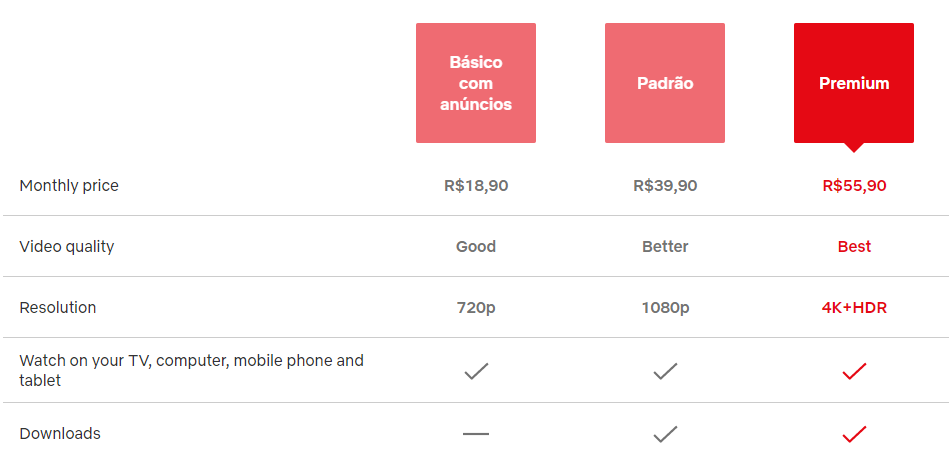Choose the Padrão plan tile

665,83
